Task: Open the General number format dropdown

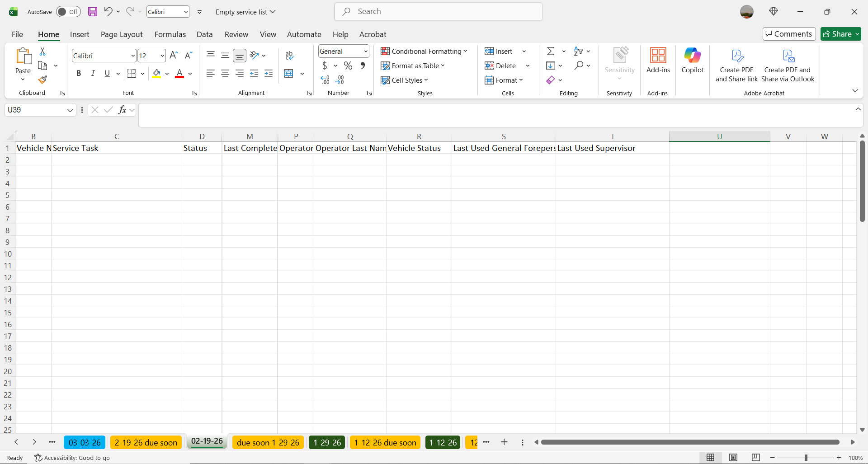Action: coord(365,52)
